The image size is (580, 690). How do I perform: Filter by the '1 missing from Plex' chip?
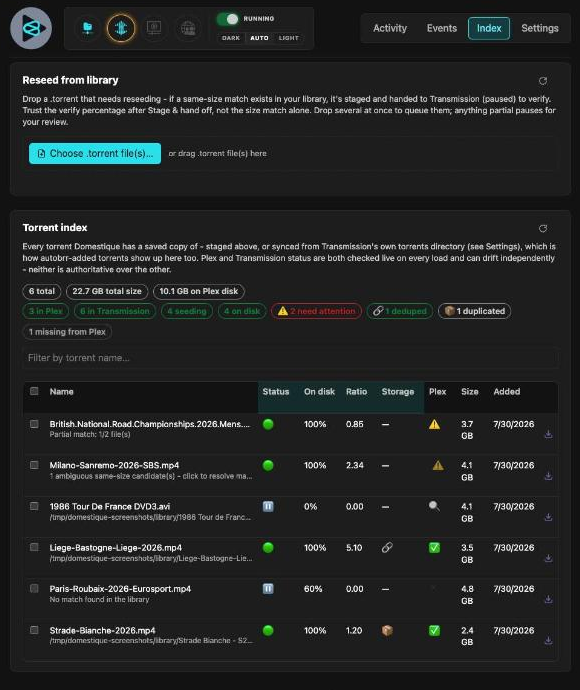pos(67,332)
